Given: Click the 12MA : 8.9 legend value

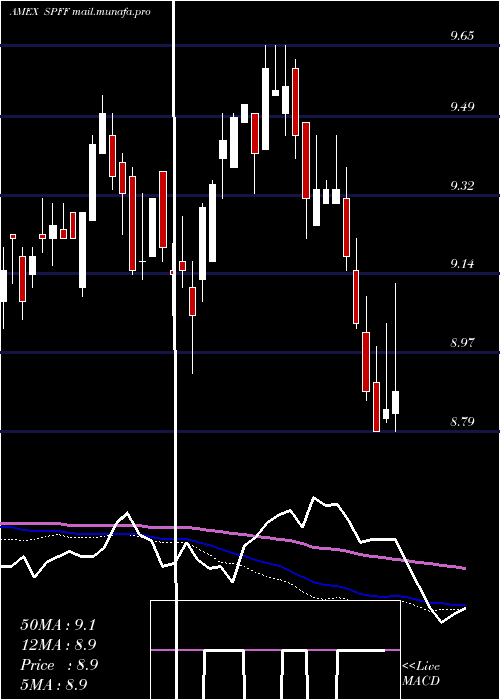Looking at the screenshot, I should click(x=58, y=645).
